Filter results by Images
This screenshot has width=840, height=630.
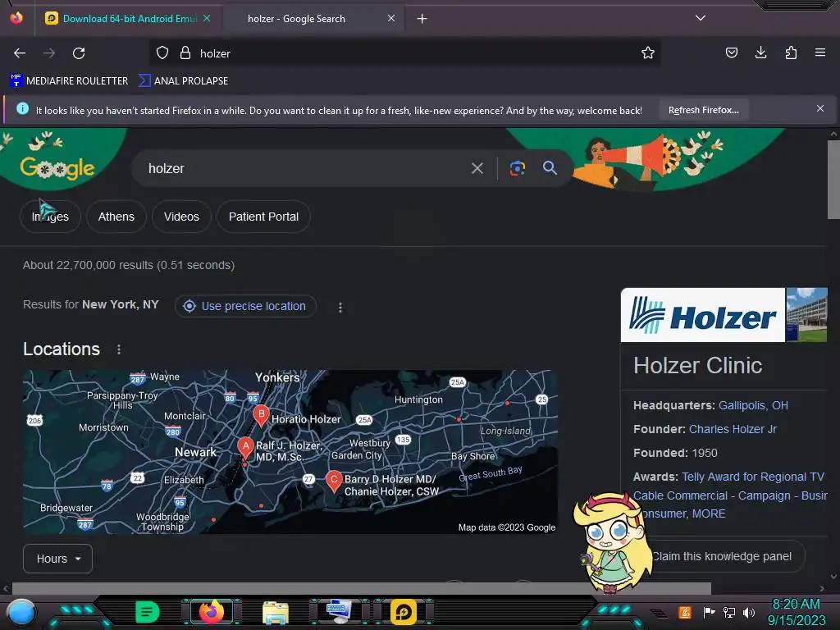50,217
